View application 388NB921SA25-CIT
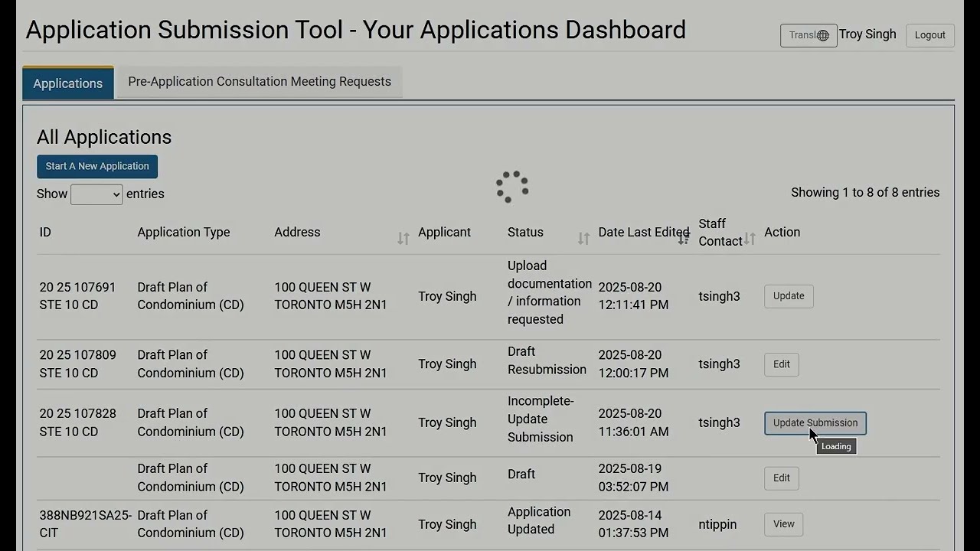This screenshot has height=551, width=980. pyautogui.click(x=783, y=524)
